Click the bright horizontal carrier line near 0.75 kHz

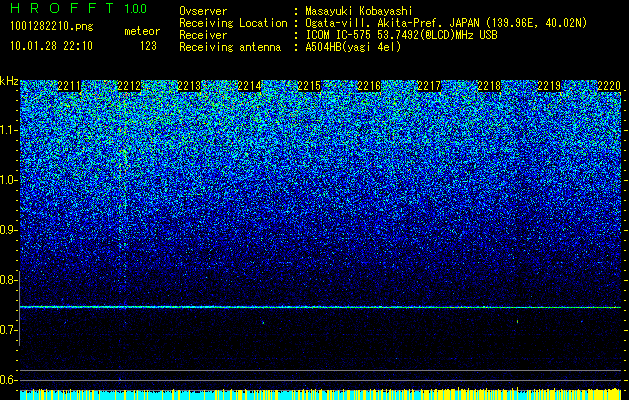320,307
